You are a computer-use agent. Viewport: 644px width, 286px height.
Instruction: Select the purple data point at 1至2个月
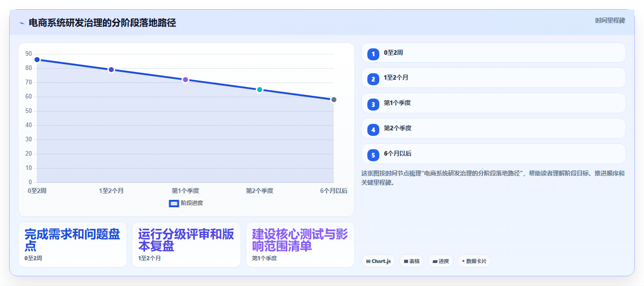tap(111, 70)
